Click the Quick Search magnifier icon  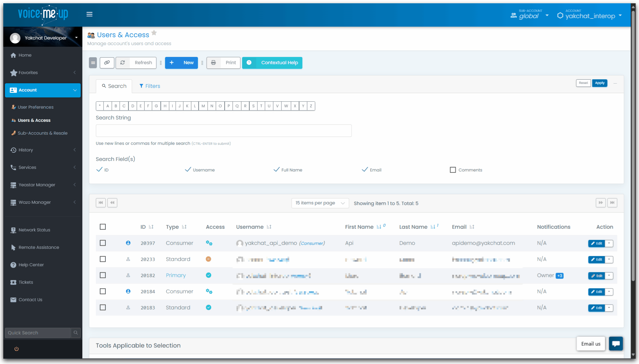point(76,333)
